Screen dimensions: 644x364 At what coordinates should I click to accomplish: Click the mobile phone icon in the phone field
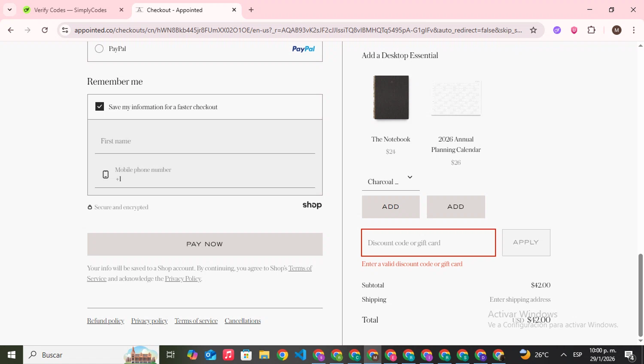[106, 174]
